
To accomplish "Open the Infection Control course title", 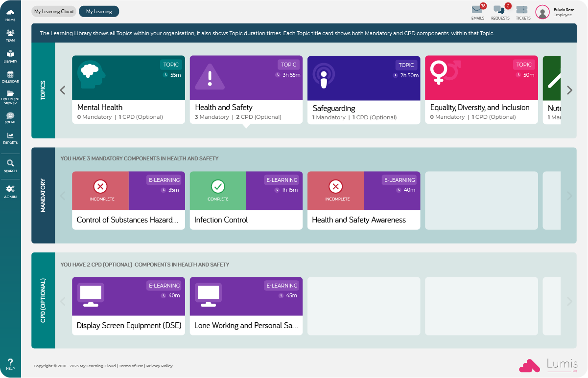I will (x=221, y=220).
